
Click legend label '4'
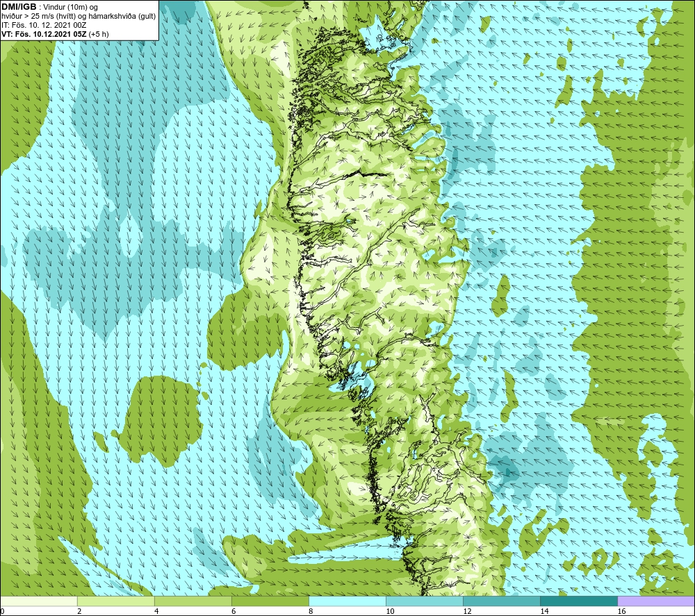pos(156,611)
